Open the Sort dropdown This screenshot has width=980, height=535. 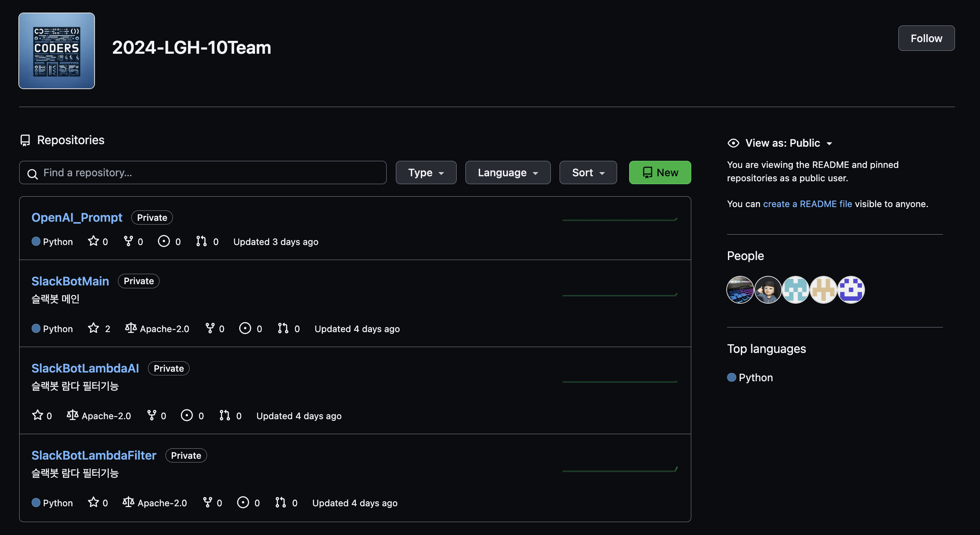point(588,172)
